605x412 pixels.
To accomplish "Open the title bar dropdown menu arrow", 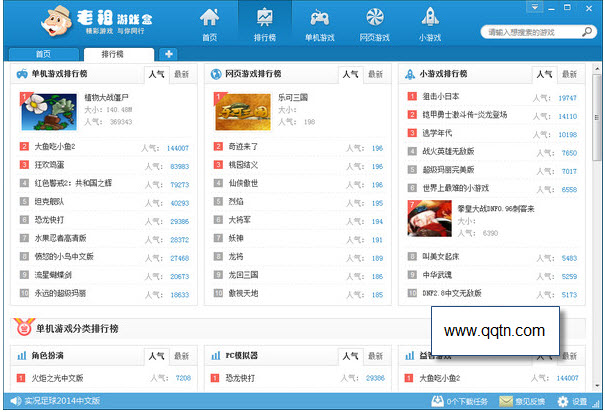I will pos(535,7).
